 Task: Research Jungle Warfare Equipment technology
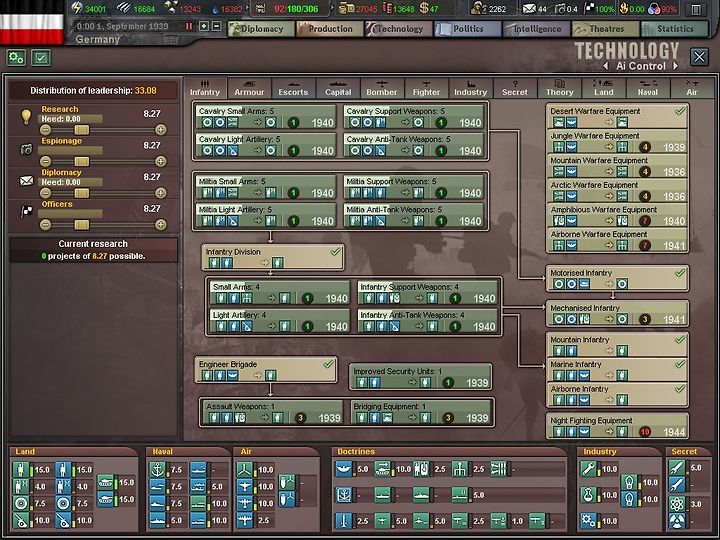click(617, 141)
